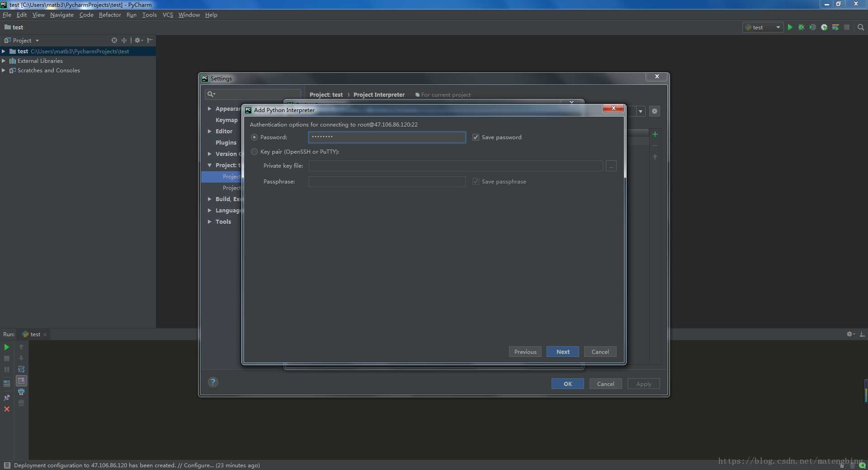Print the Run console output
The width and height of the screenshot is (868, 470).
pos(21,392)
